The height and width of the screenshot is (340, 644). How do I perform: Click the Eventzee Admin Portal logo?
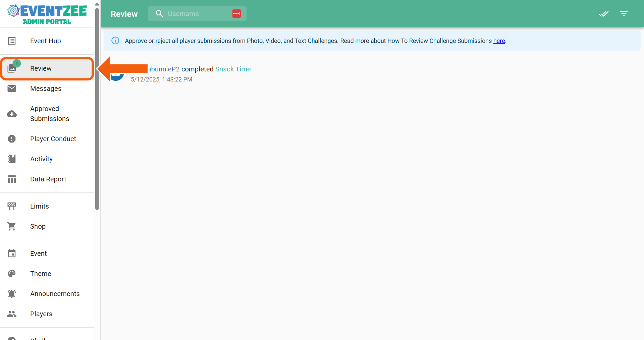click(x=47, y=14)
